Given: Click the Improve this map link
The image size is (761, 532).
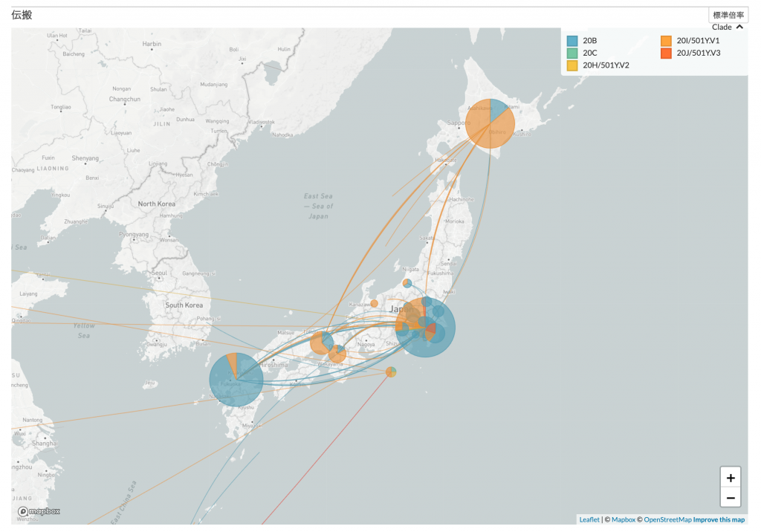Looking at the screenshot, I should (x=719, y=519).
